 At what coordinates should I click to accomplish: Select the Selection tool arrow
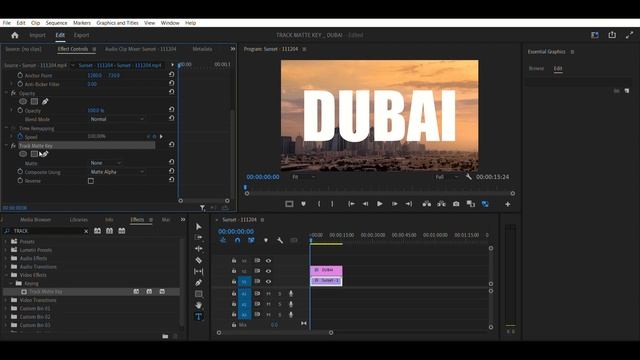coord(199,227)
